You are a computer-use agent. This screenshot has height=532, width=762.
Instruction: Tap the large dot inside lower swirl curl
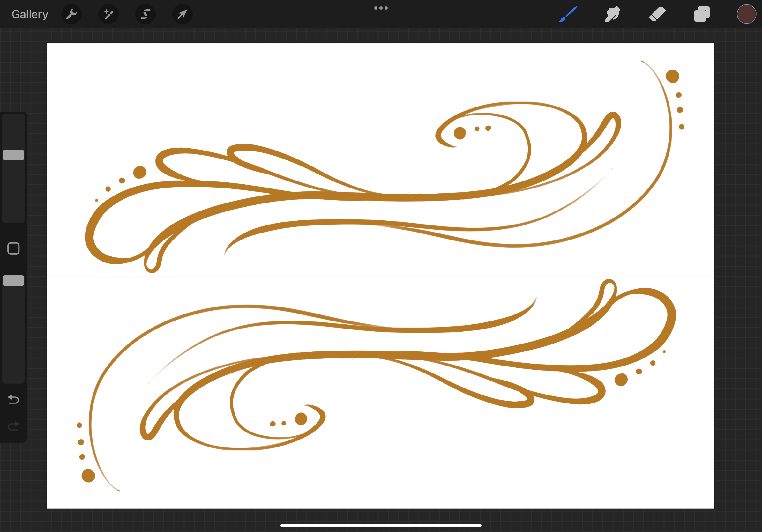[301, 418]
